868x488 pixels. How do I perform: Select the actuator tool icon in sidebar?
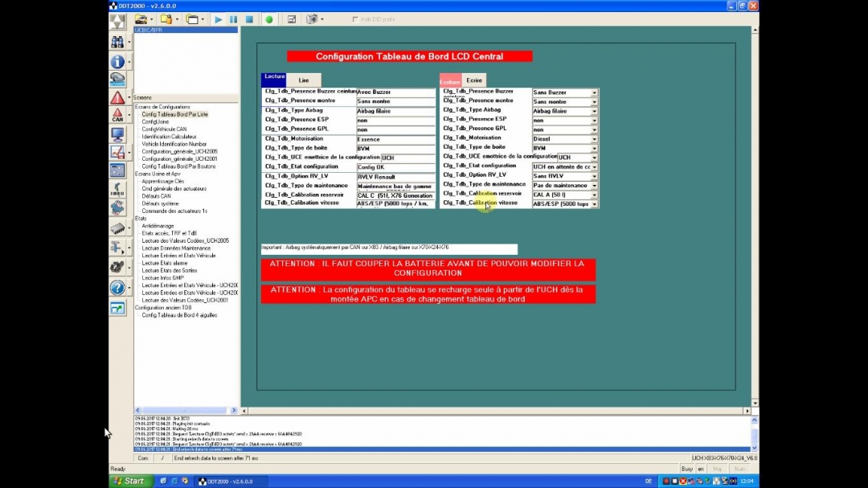coord(117,247)
